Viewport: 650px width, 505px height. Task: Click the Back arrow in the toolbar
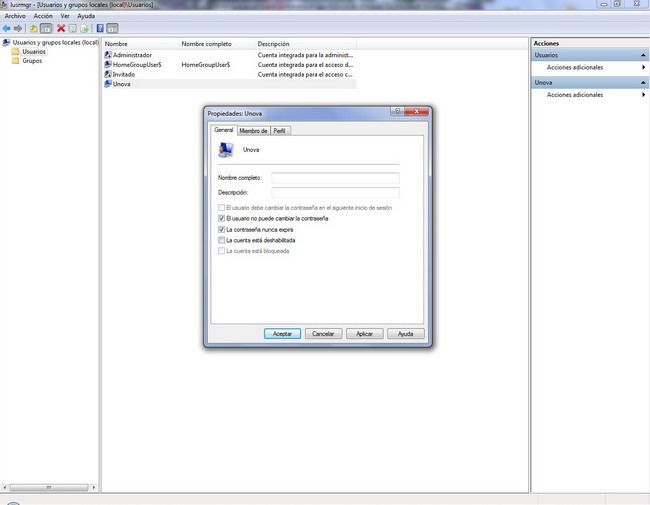point(6,28)
